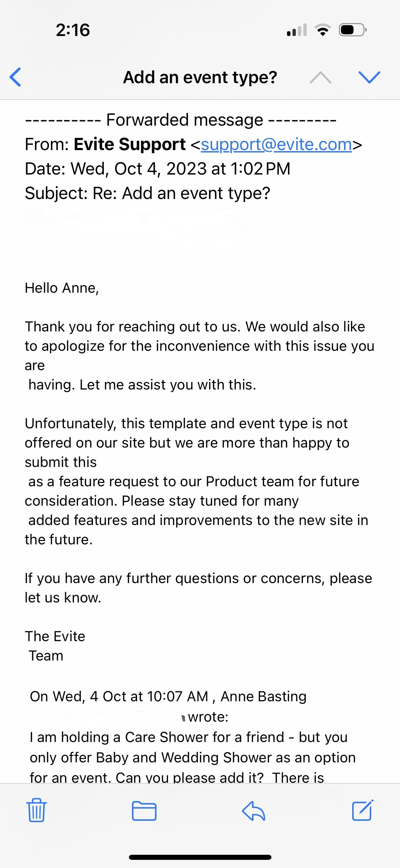Tap the "Add an event type?" header title
Viewport: 400px width, 868px height.
200,77
